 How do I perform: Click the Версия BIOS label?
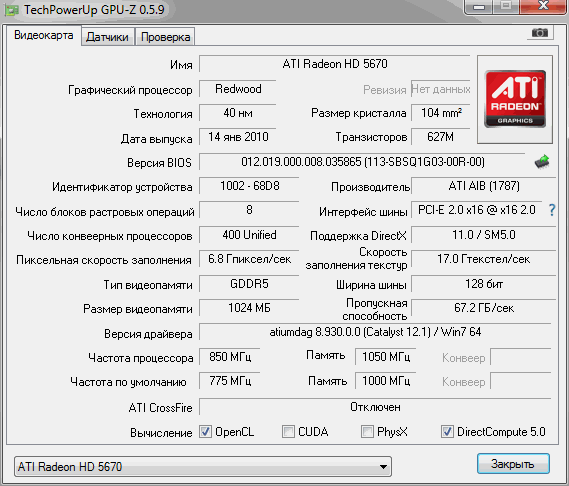tap(159, 163)
